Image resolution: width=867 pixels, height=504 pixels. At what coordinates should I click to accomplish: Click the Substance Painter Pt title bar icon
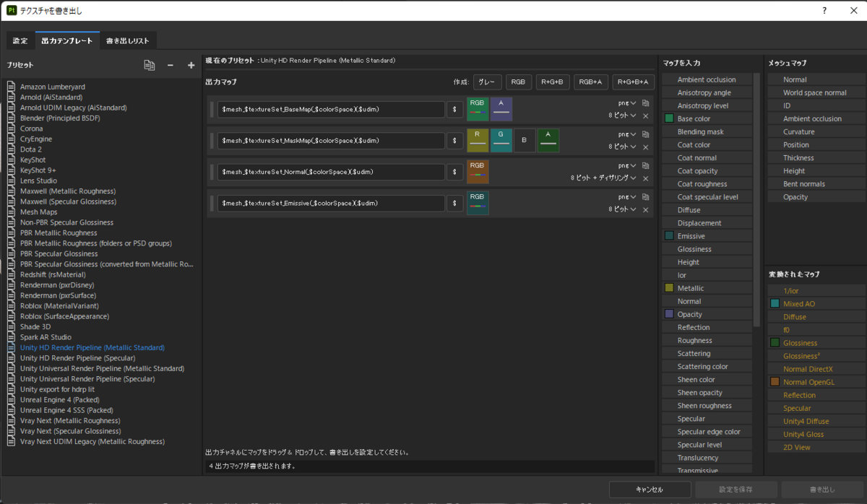11,10
